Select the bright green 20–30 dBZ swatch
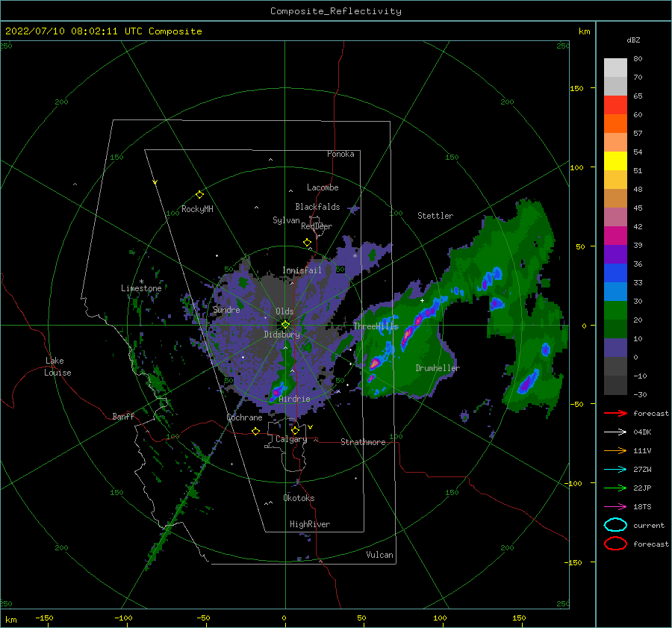The image size is (672, 628). click(x=615, y=310)
